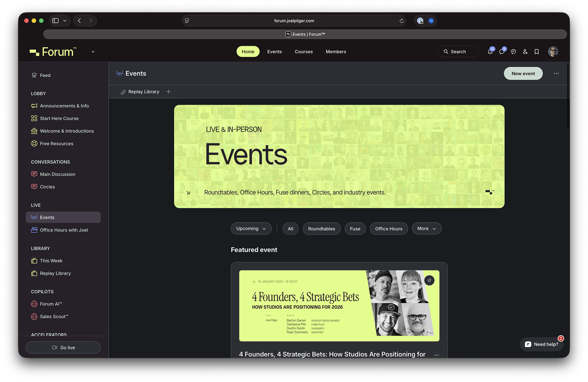Viewport: 588px width, 382px height.
Task: Click the New event button
Action: (x=523, y=73)
